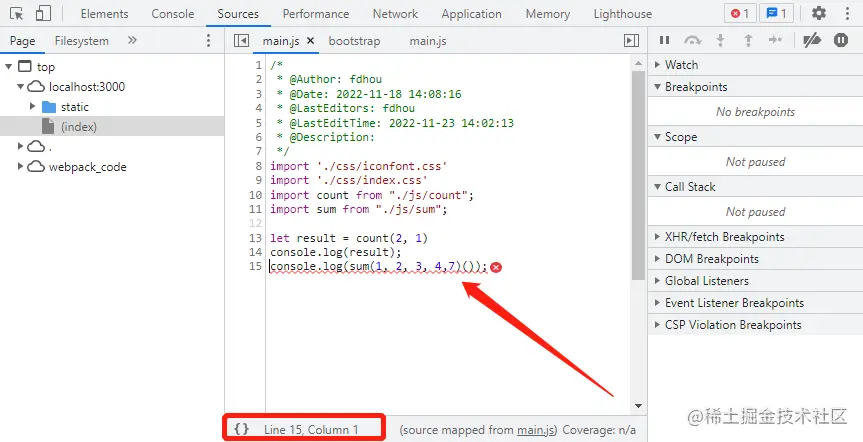Switch to the bootstrap editor tab
This screenshot has height=442, width=863.
pos(354,41)
